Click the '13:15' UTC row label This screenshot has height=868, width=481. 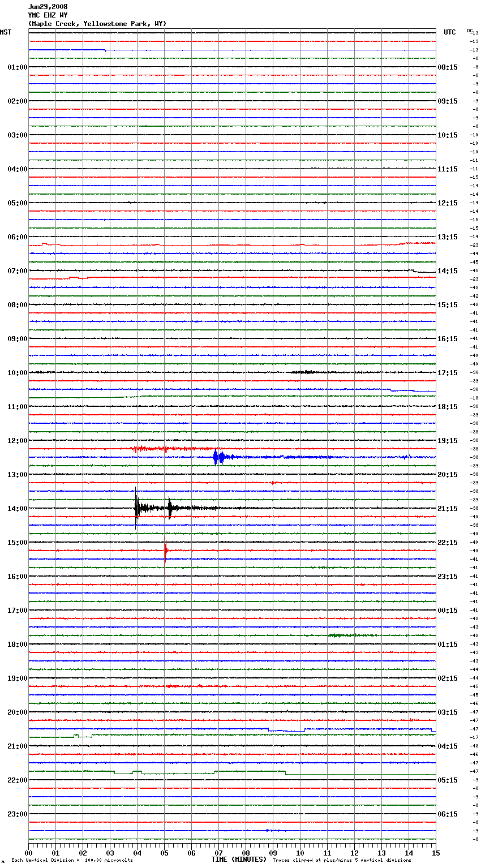coord(448,237)
